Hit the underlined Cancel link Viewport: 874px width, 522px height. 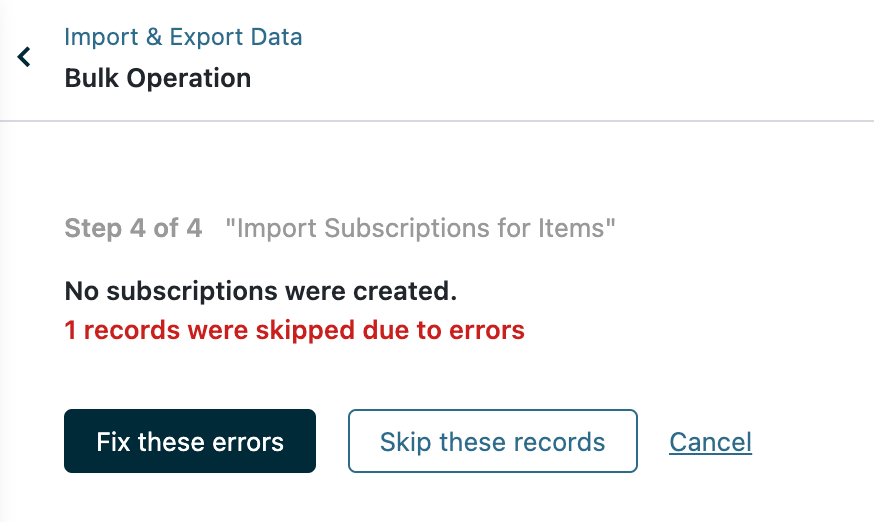pos(710,442)
